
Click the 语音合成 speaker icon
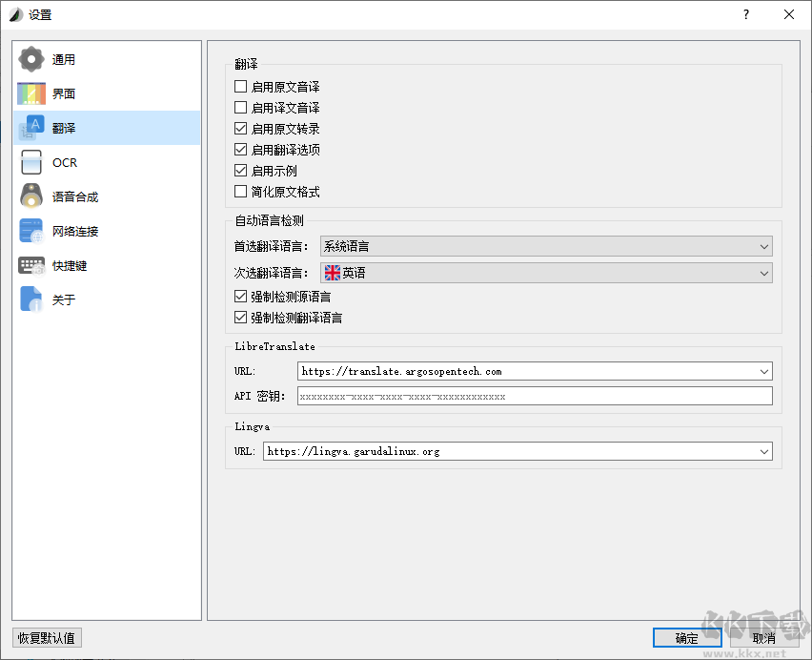pyautogui.click(x=31, y=196)
